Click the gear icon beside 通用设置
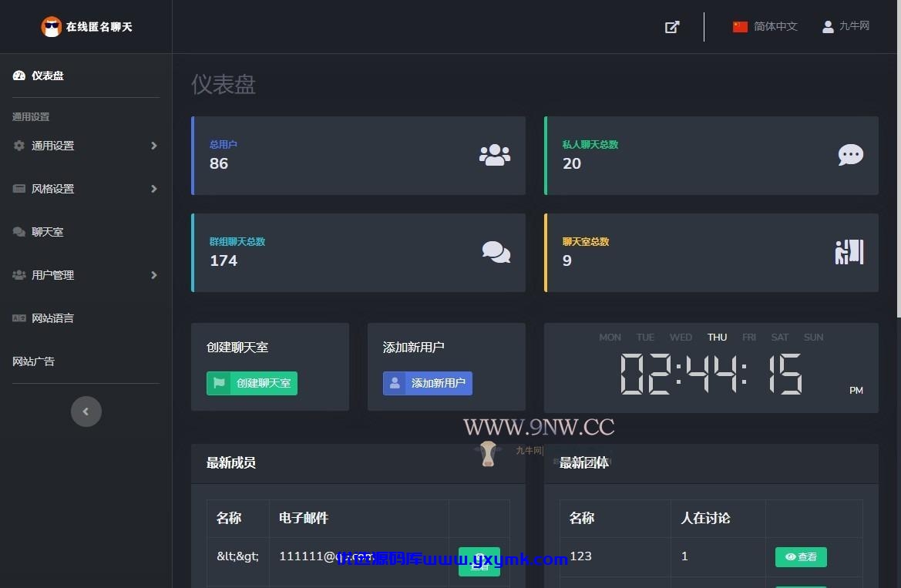The width and height of the screenshot is (901, 588). 19,146
